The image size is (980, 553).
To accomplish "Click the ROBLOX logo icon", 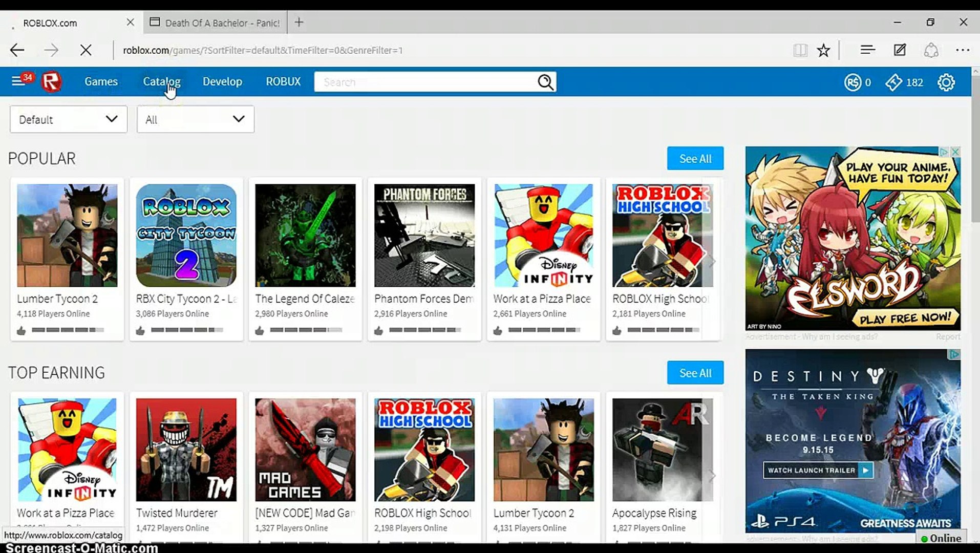I will (51, 81).
